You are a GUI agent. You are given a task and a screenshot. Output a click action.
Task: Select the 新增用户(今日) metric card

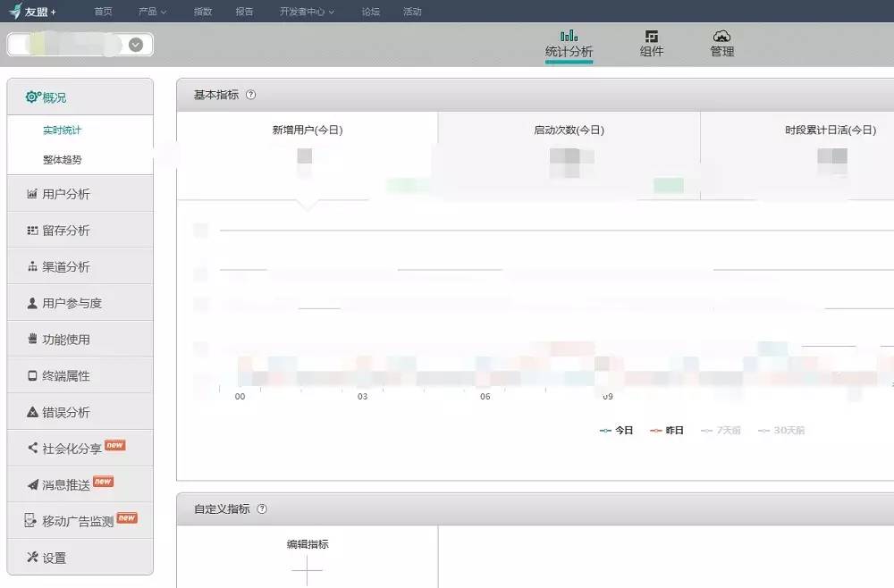[x=308, y=155]
